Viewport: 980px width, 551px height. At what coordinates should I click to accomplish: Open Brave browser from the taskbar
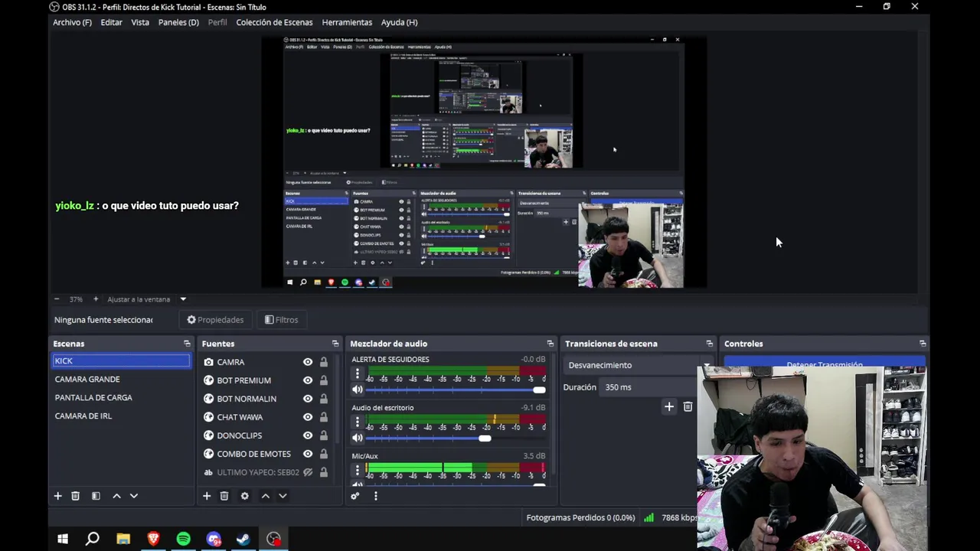(x=153, y=539)
